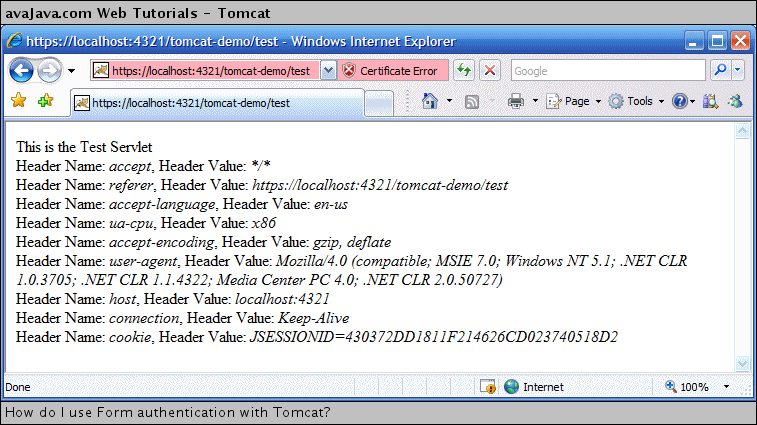Open Favorites Center star icon
Image resolution: width=757 pixels, height=425 pixels.
coord(18,100)
